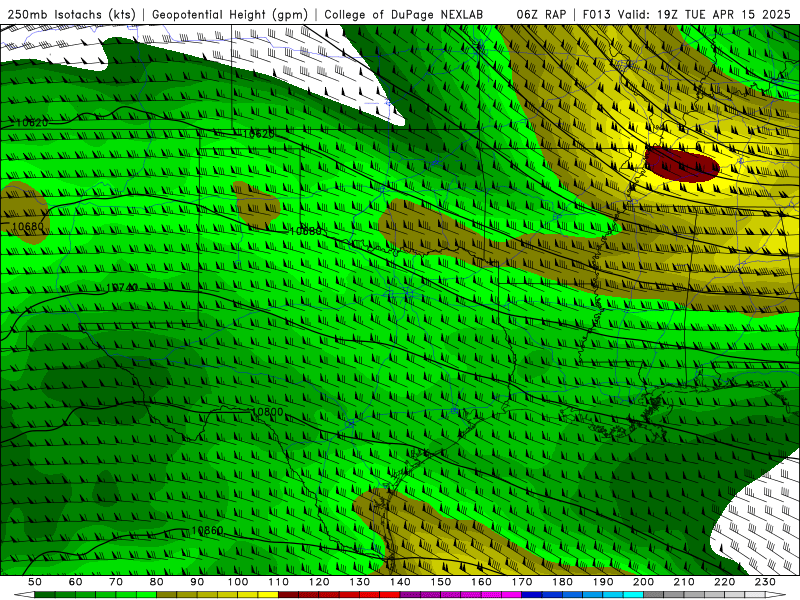Click the 220 knot color scale label

[x=724, y=582]
